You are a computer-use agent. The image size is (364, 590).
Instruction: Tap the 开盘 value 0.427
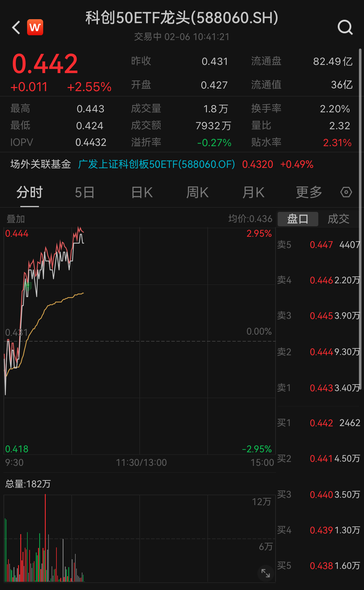coord(214,85)
